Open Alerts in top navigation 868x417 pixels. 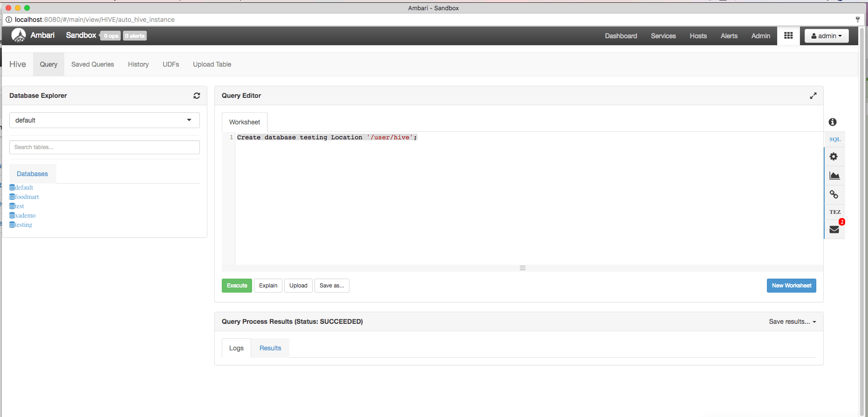(x=729, y=36)
